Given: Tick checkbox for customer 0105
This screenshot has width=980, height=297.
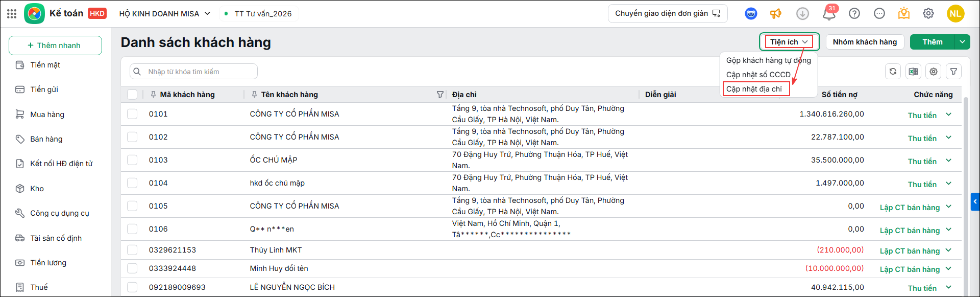Looking at the screenshot, I should 132,206.
